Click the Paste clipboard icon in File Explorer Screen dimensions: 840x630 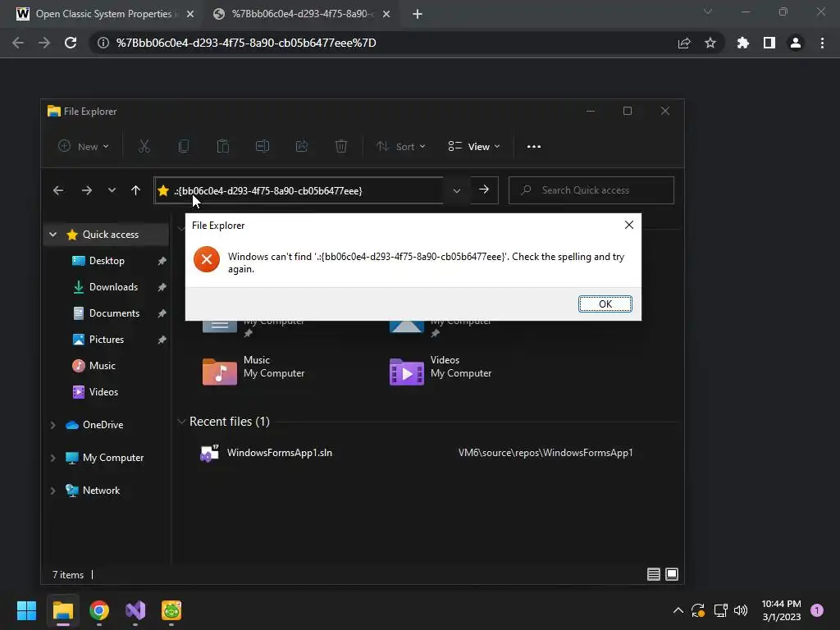[223, 146]
